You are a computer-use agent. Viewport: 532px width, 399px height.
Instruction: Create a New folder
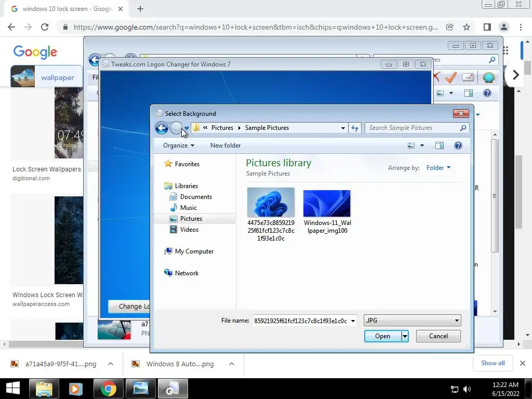click(x=225, y=145)
